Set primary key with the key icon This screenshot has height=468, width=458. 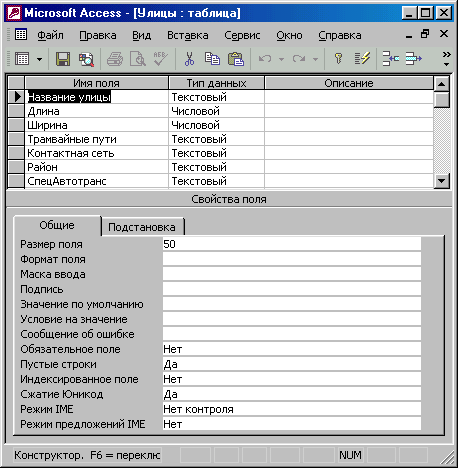click(338, 59)
